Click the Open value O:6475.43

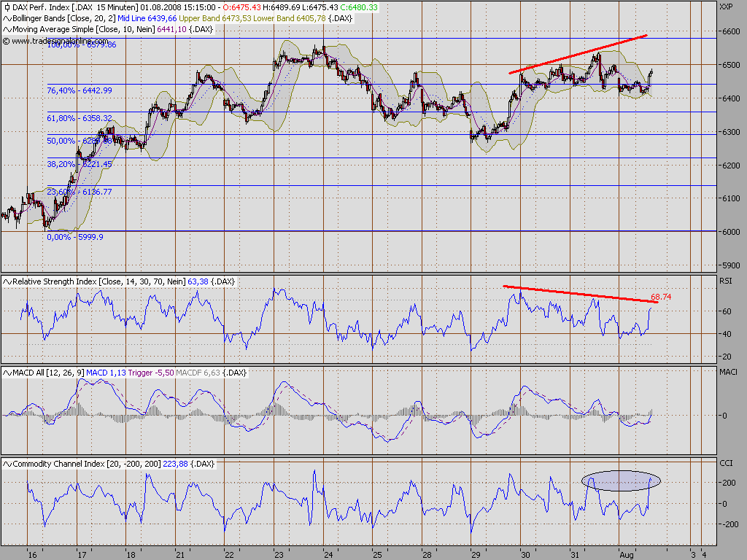[x=241, y=7]
